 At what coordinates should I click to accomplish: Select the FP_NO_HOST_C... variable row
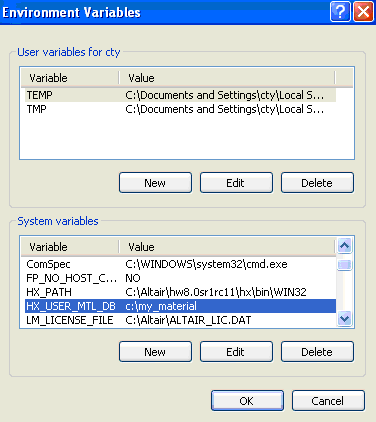click(180, 278)
